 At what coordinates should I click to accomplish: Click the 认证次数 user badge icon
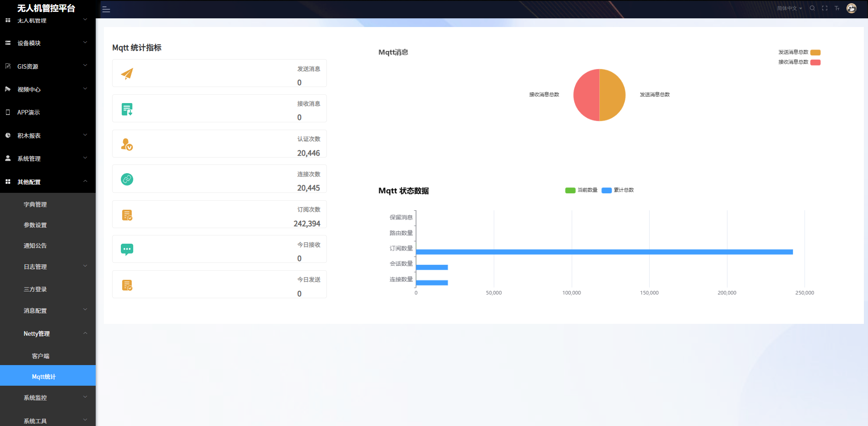[x=127, y=144]
